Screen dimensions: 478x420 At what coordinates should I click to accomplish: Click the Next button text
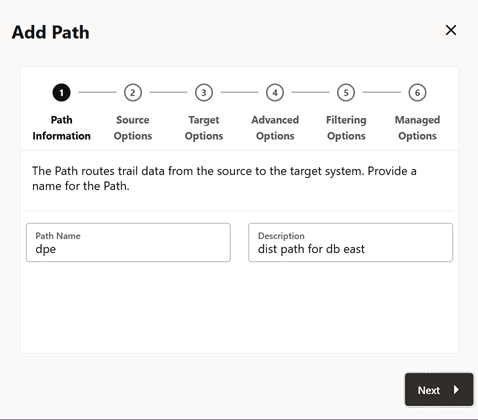429,390
